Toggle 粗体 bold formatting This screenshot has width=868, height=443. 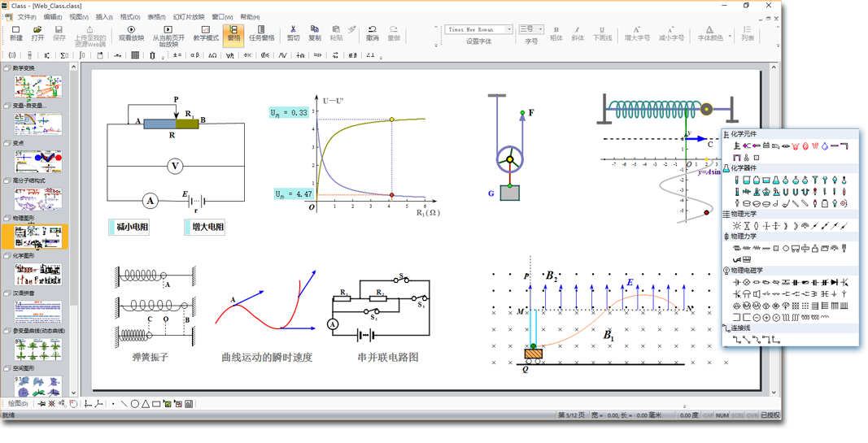(x=556, y=33)
